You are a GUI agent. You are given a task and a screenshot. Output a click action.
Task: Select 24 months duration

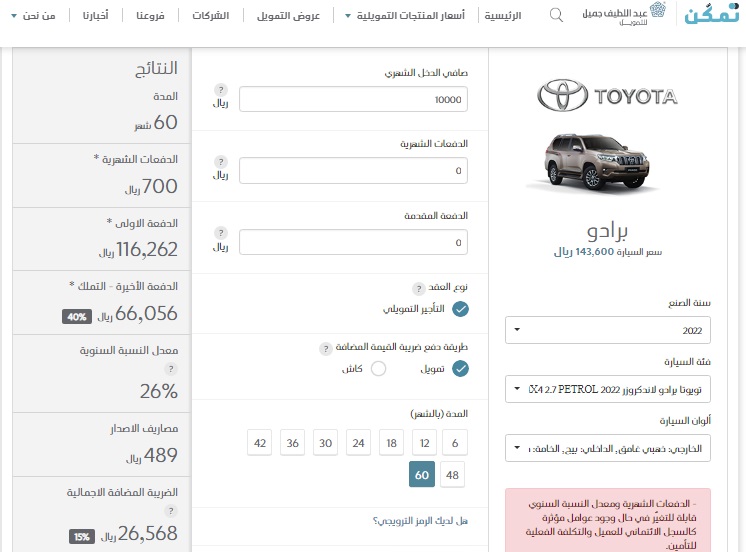tap(358, 443)
